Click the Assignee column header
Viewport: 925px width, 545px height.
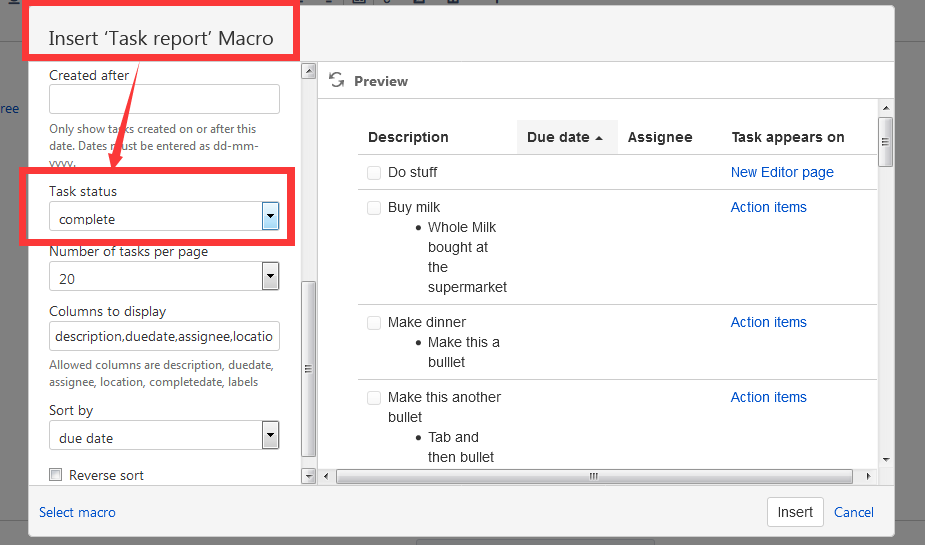tap(660, 137)
